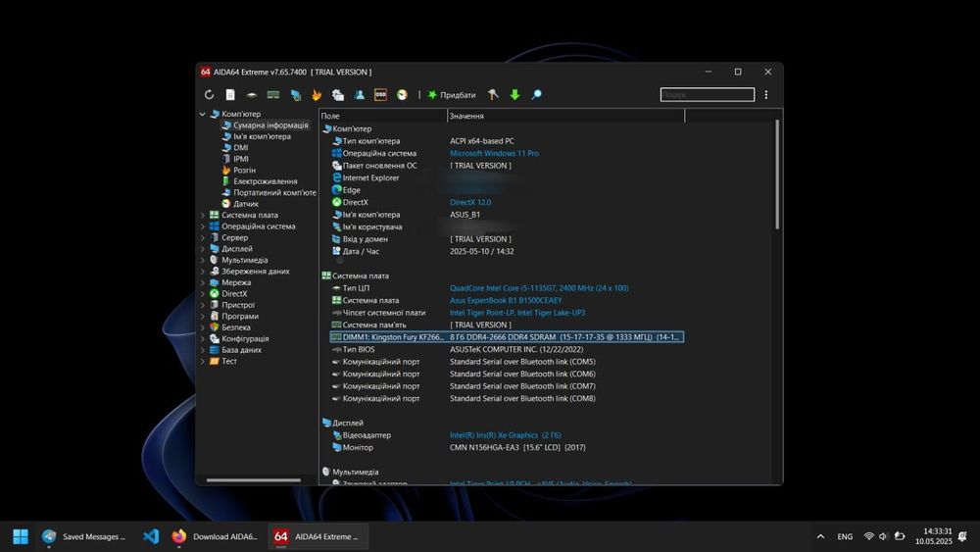Select the Тип BIOS row

point(507,349)
